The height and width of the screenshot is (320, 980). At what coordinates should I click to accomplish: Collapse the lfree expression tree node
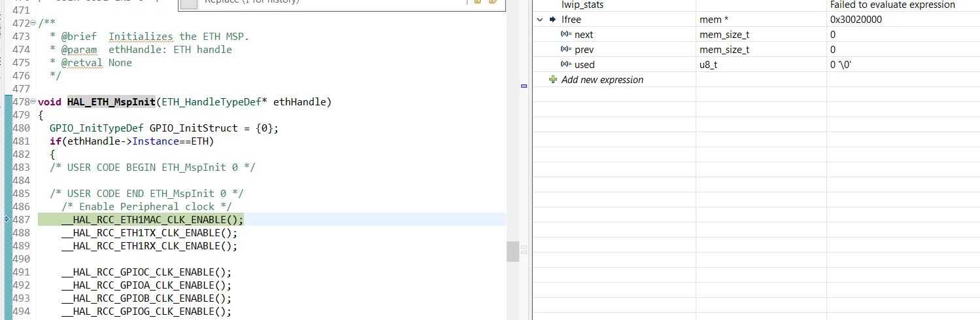540,20
